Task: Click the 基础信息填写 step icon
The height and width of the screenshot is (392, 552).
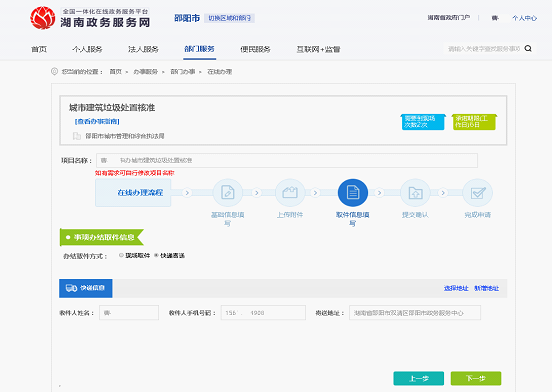Action: tap(227, 192)
